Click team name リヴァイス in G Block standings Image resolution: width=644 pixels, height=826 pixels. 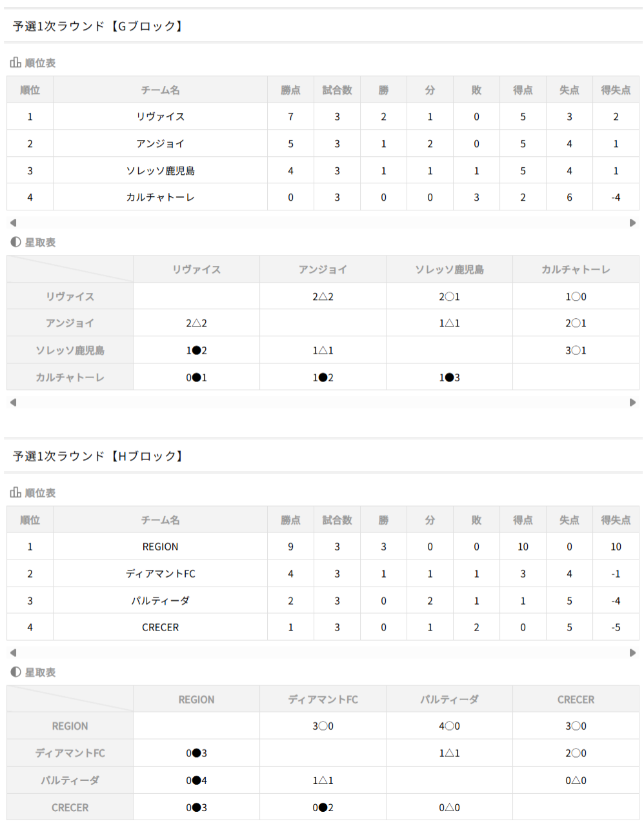tap(160, 117)
